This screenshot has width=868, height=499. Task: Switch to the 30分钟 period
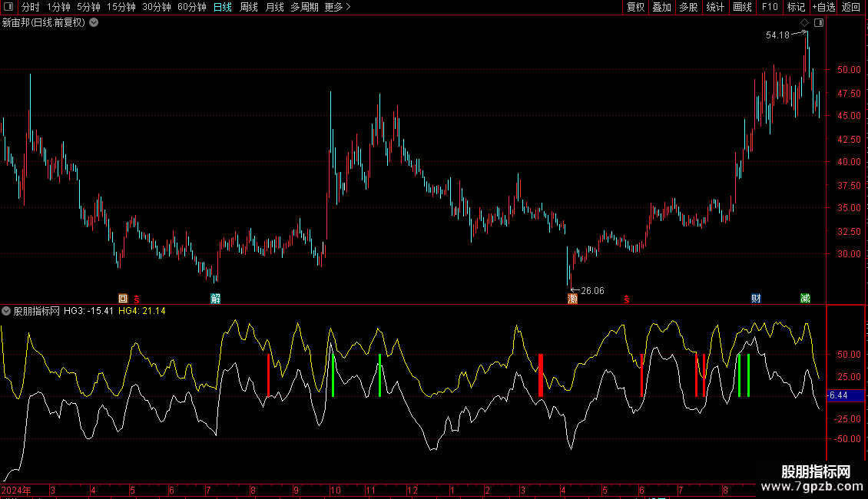[157, 7]
